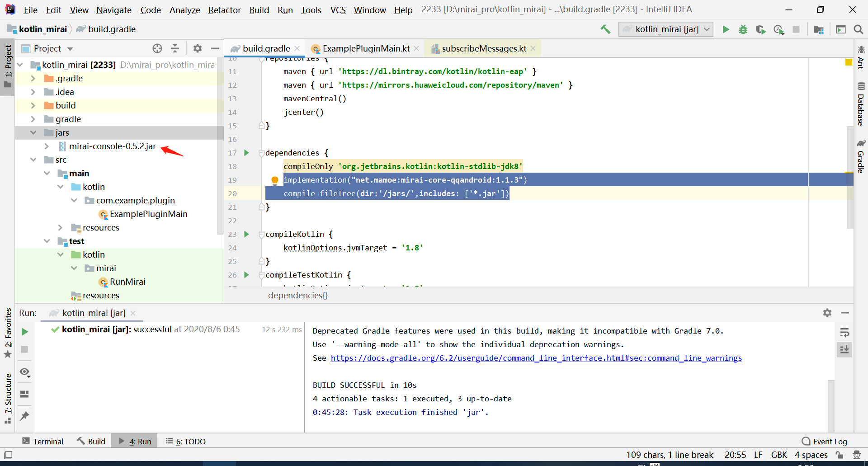Image resolution: width=868 pixels, height=466 pixels.
Task: Open the File menu
Action: [30, 10]
